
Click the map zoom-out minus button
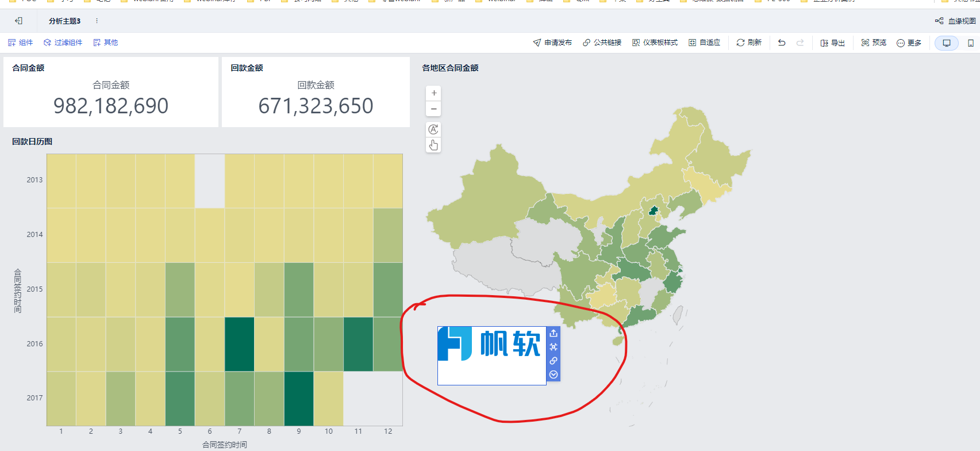[x=433, y=109]
